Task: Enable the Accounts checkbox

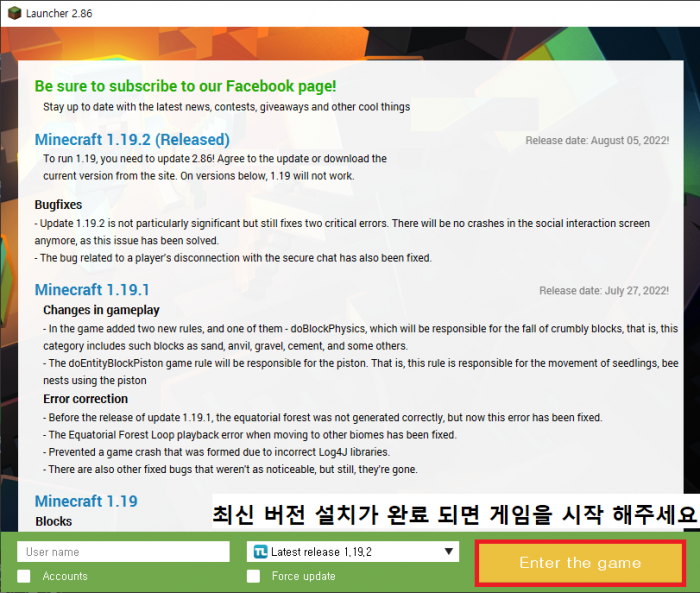Action: (24, 576)
